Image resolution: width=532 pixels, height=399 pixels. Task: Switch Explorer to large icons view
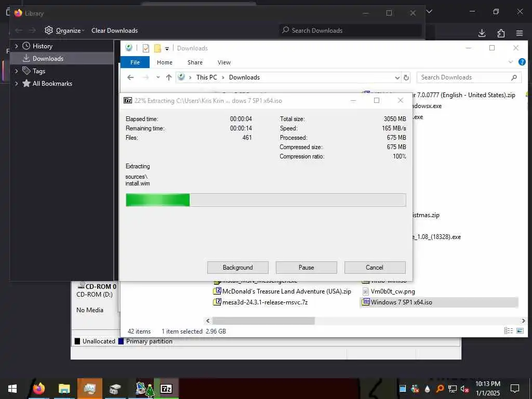[520, 331]
